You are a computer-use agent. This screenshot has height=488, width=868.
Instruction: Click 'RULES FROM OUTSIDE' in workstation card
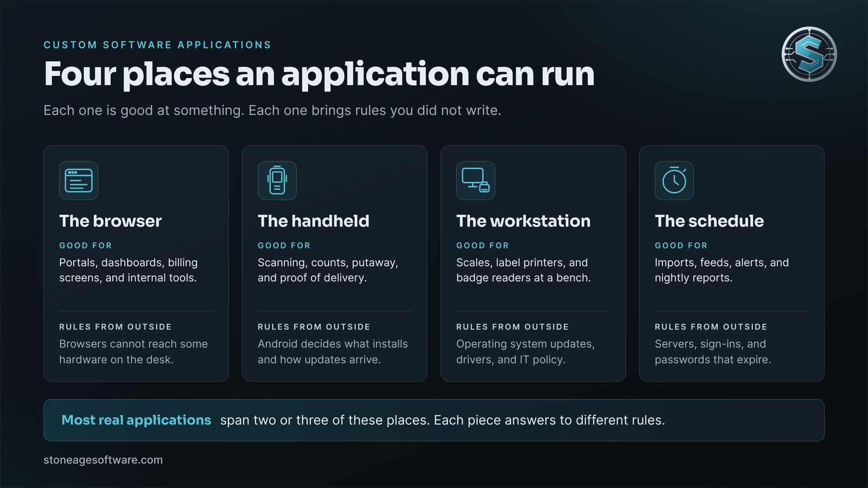coord(513,327)
